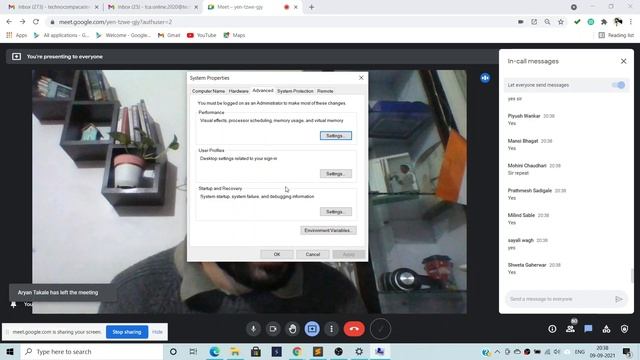Viewport: 640px width, 360px height.
Task: Click OK in System Properties
Action: pyautogui.click(x=277, y=254)
